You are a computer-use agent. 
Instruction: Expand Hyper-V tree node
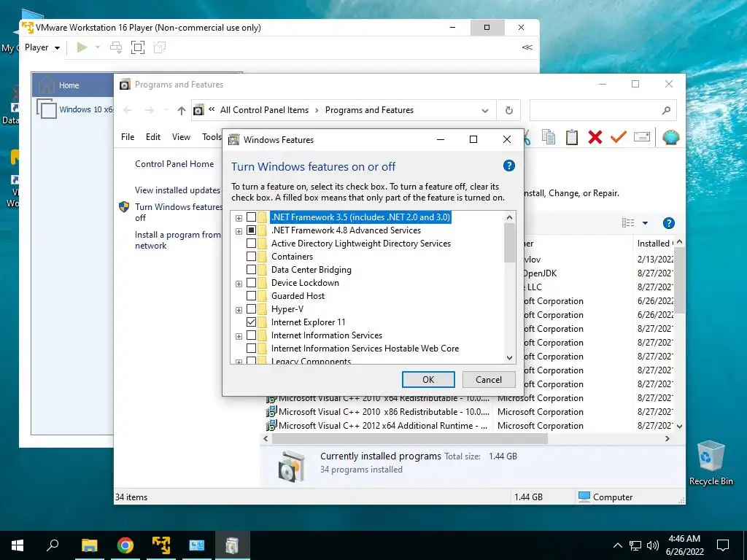click(239, 310)
